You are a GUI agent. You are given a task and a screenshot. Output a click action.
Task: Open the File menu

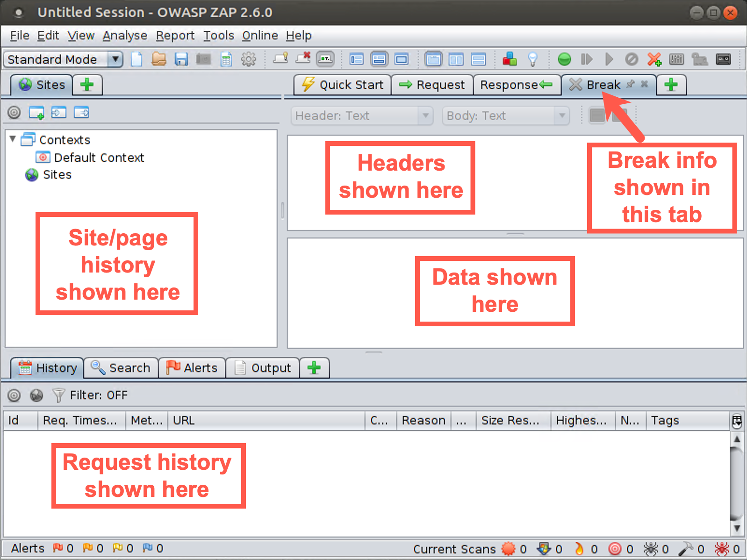click(x=20, y=36)
